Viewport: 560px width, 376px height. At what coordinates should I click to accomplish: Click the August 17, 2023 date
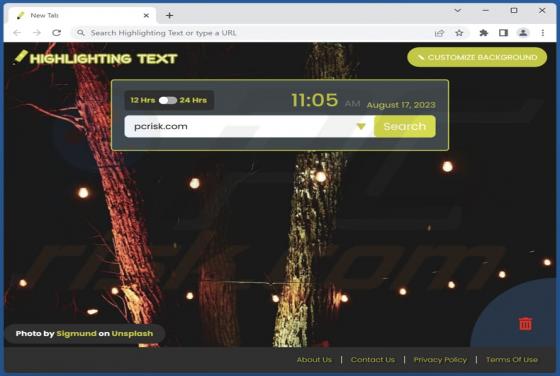point(401,105)
